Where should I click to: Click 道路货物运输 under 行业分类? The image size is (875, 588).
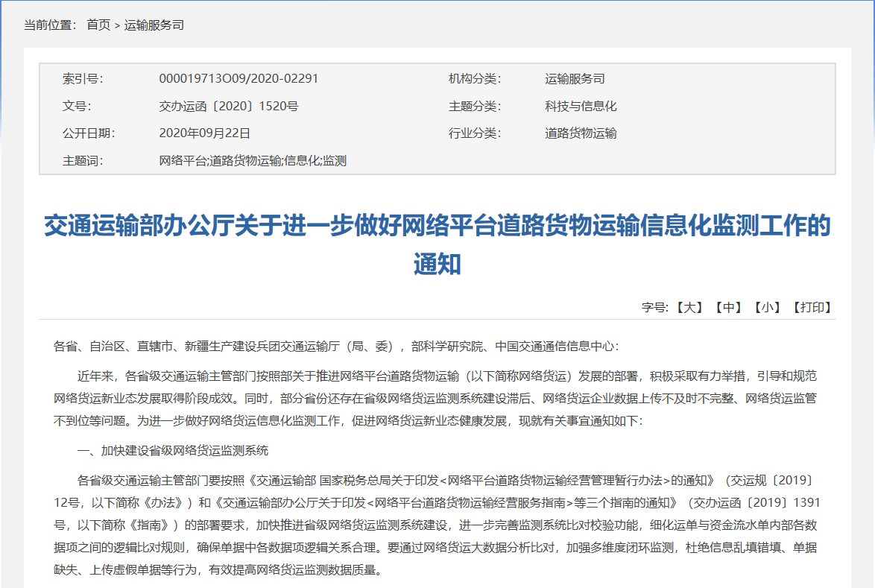pos(581,133)
